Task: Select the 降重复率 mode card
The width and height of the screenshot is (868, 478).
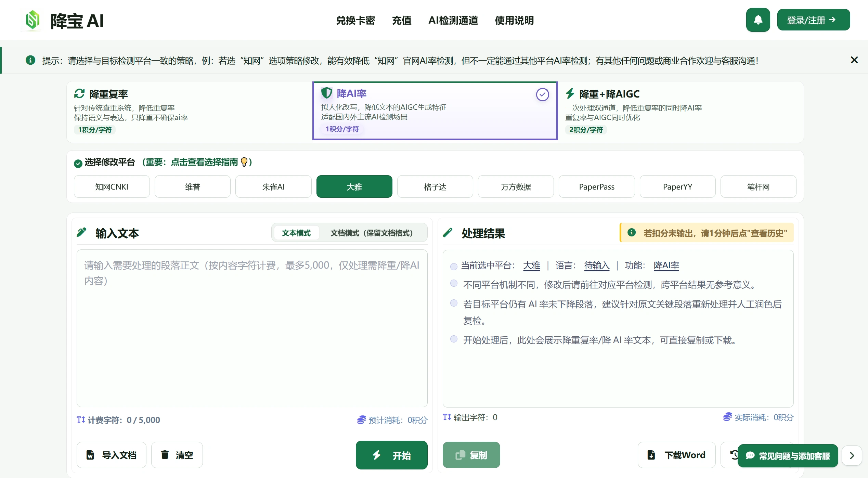Action: [190, 112]
